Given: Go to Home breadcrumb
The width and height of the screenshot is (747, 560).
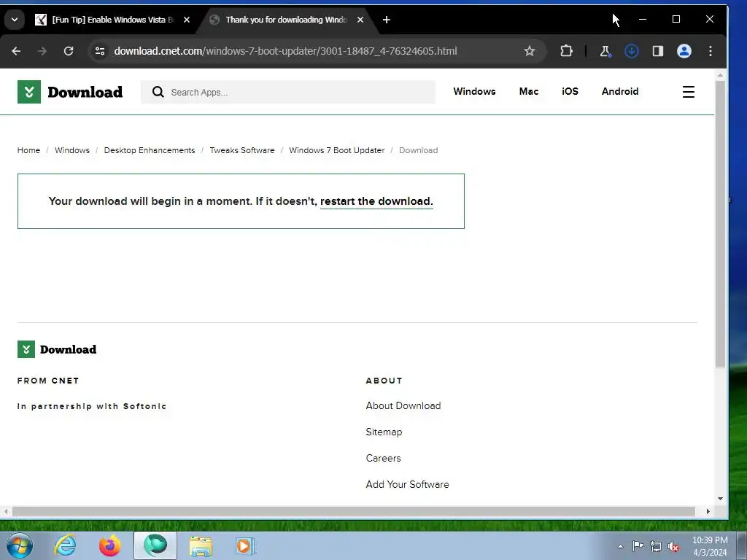Looking at the screenshot, I should (28, 150).
